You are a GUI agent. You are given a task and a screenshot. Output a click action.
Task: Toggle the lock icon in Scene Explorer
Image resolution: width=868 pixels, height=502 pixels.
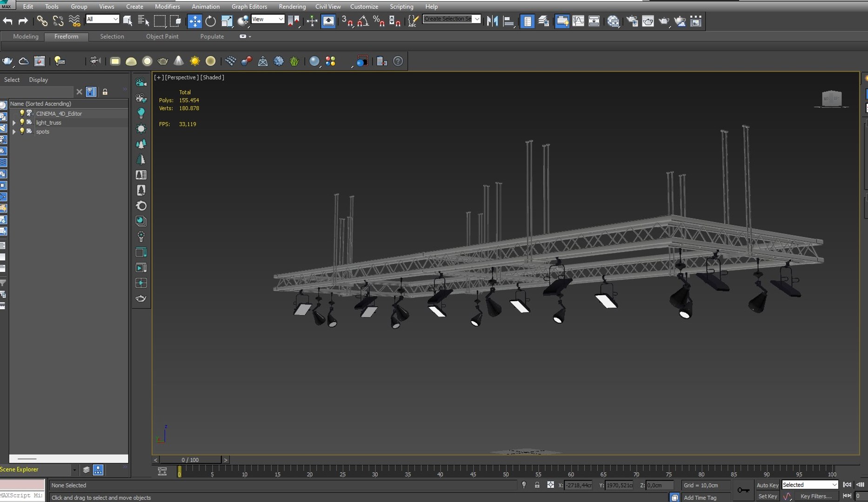105,92
